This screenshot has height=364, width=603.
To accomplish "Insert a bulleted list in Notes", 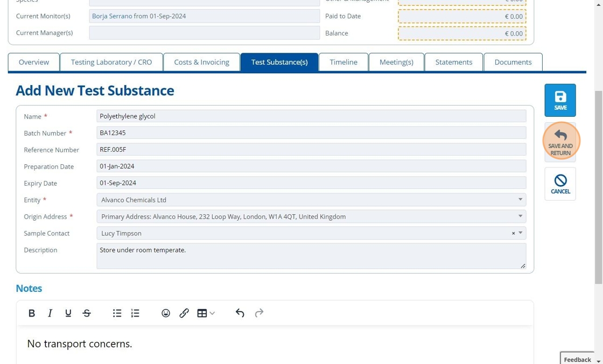I will [x=117, y=313].
